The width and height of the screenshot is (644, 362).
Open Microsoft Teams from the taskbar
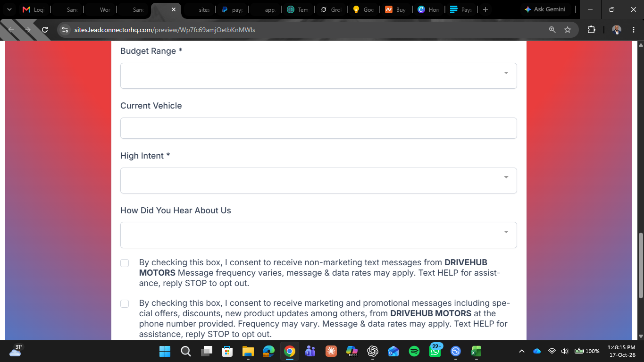310,351
